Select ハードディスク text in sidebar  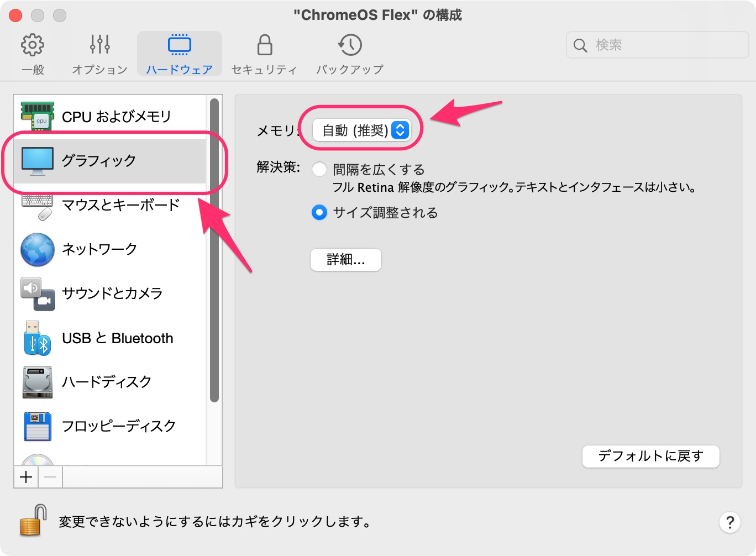coord(107,382)
